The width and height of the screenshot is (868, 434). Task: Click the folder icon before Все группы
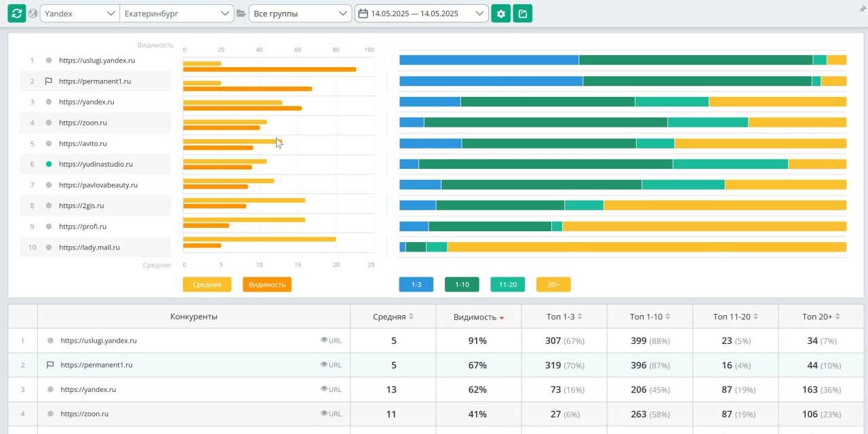tap(241, 14)
